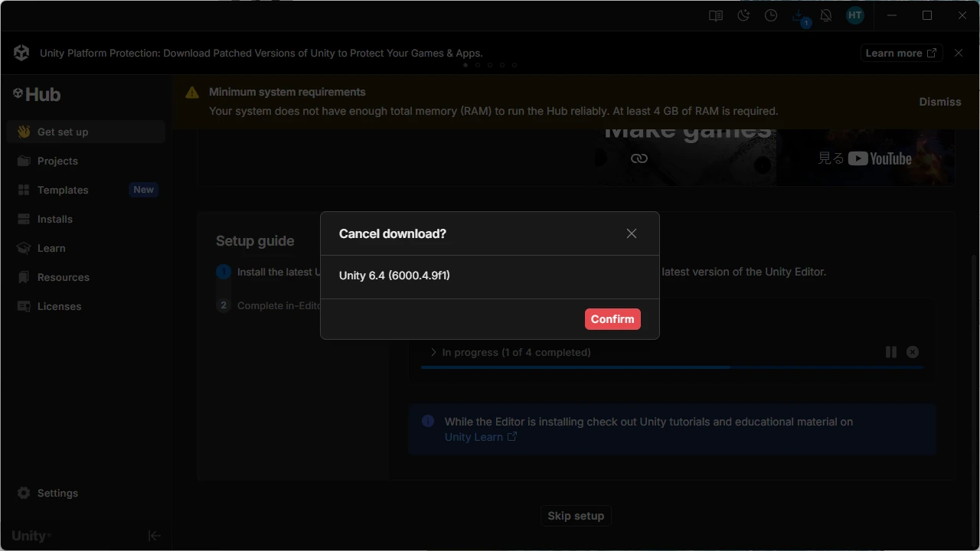Maximize the Unity Hub window
Viewport: 980px width, 551px height.
pos(927,15)
